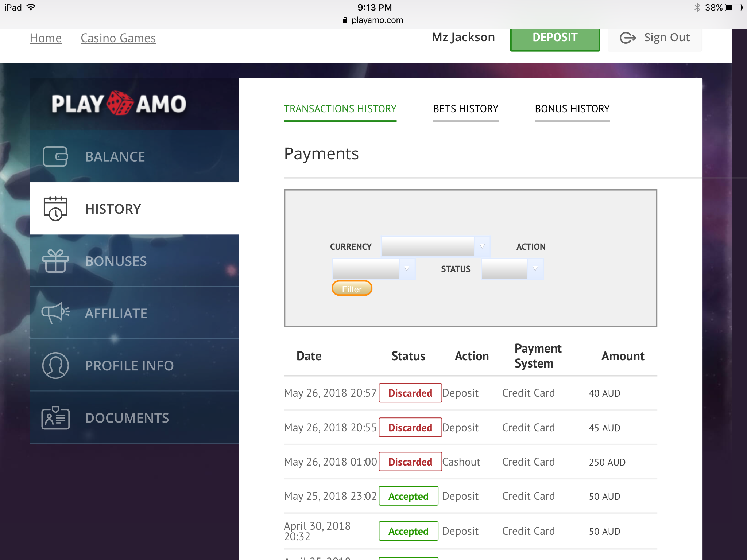Image resolution: width=747 pixels, height=560 pixels.
Task: Click the Balance wallet icon
Action: (55, 156)
